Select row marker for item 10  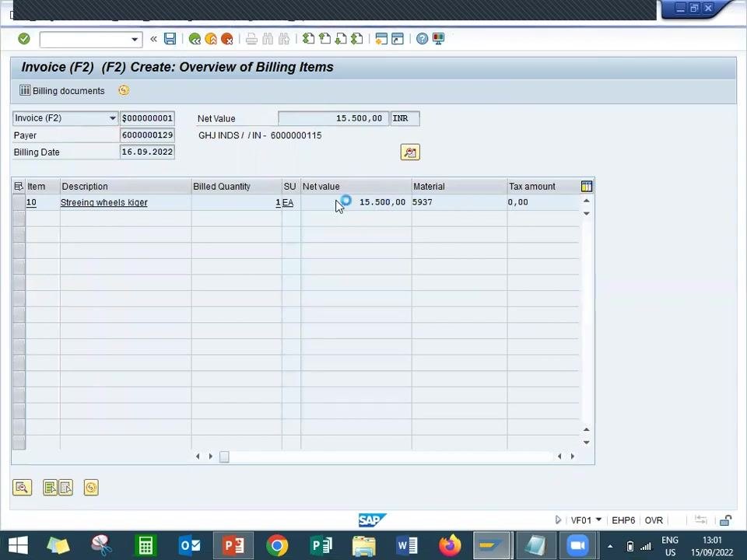(19, 202)
